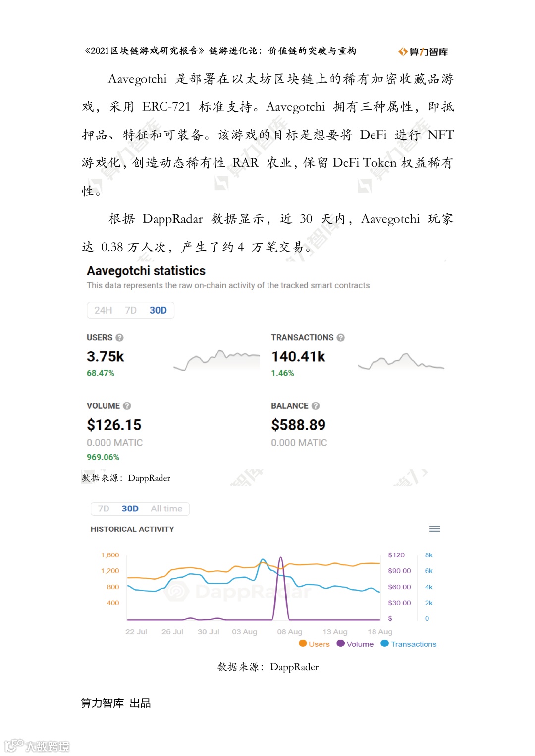The image size is (535, 756).
Task: Click the 1,600 users axis label
Action: 110,555
